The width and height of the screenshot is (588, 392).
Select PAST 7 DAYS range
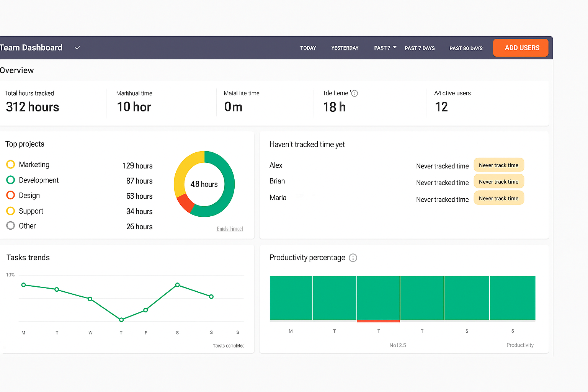[x=420, y=48]
